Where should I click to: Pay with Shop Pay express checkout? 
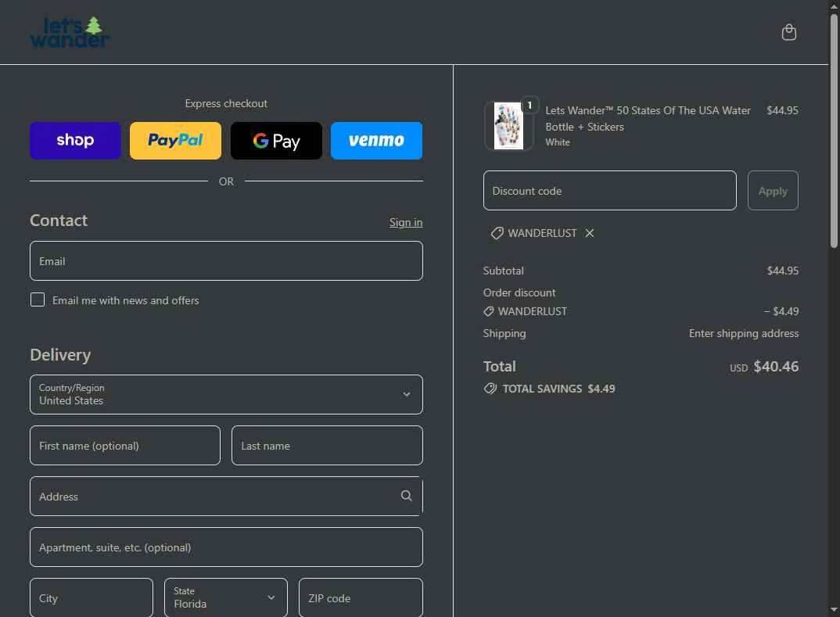(76, 140)
